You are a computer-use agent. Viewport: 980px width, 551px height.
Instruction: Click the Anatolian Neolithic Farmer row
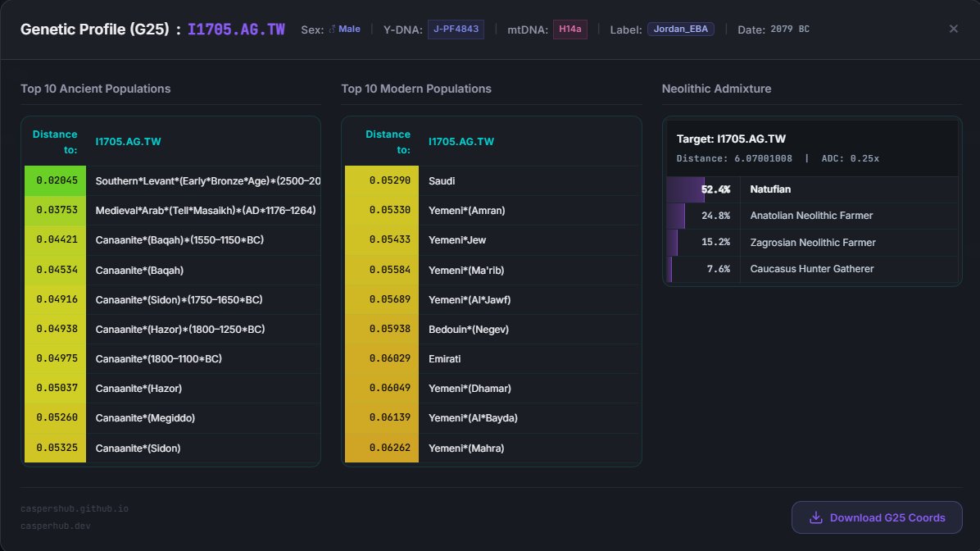tap(812, 216)
